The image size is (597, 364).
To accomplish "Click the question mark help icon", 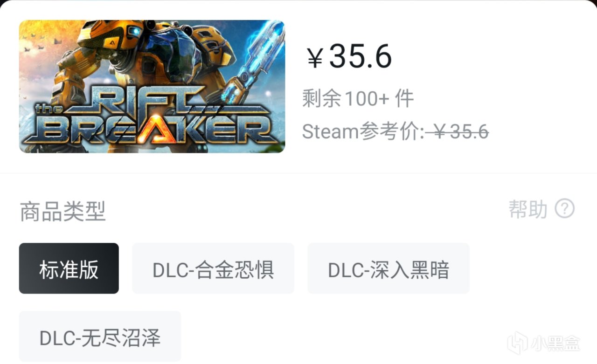I will click(565, 209).
